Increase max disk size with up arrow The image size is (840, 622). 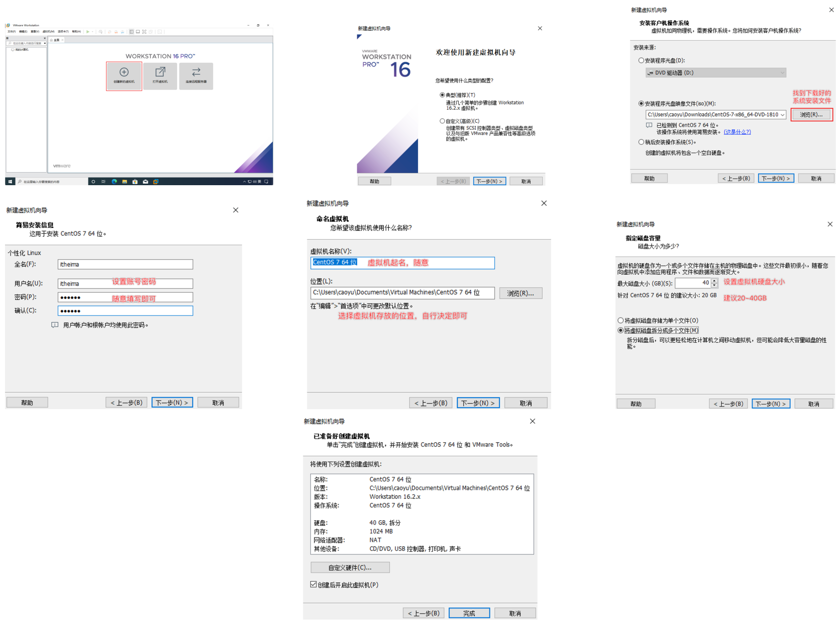[x=714, y=280]
